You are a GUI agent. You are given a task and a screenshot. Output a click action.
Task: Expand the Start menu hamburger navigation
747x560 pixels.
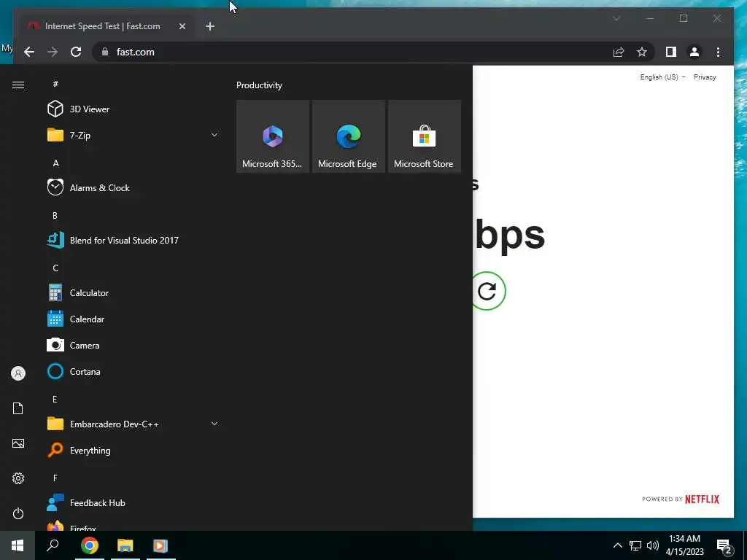[18, 85]
